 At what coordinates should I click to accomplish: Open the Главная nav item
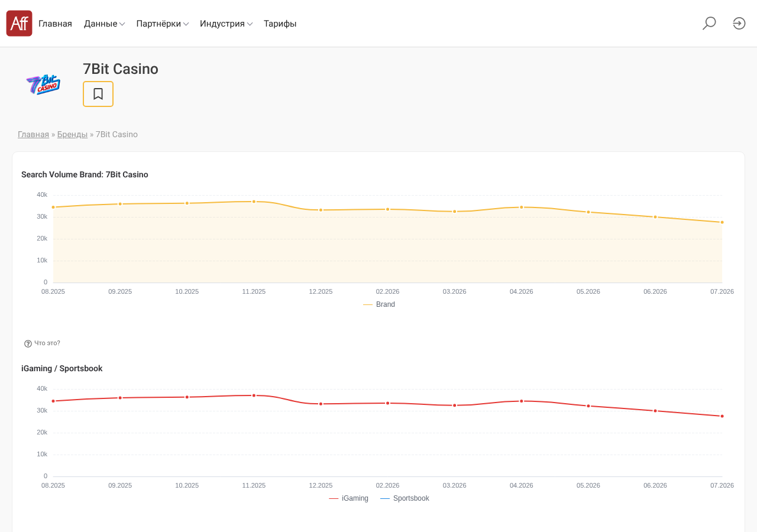tap(55, 24)
